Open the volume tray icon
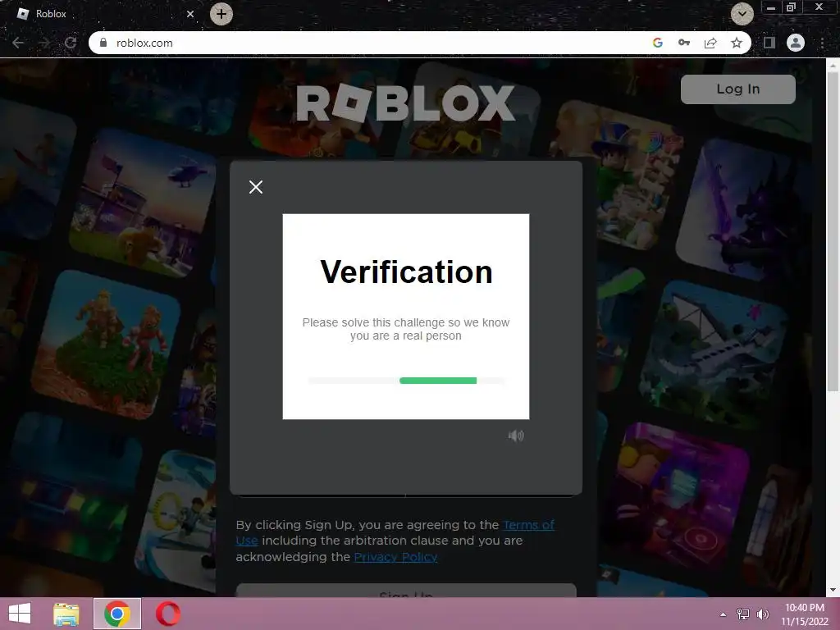 pyautogui.click(x=762, y=614)
